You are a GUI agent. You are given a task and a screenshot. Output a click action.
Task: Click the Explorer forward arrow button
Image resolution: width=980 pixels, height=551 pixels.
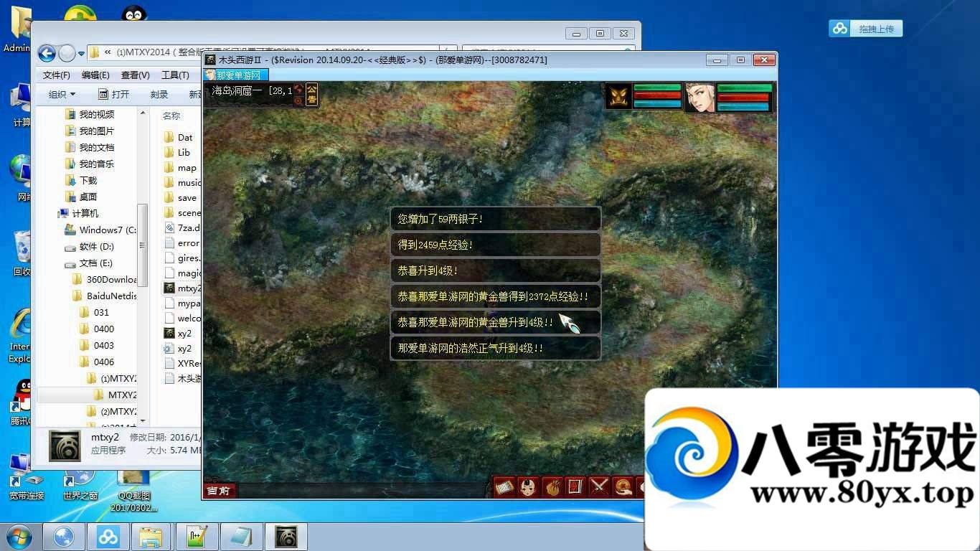(67, 52)
